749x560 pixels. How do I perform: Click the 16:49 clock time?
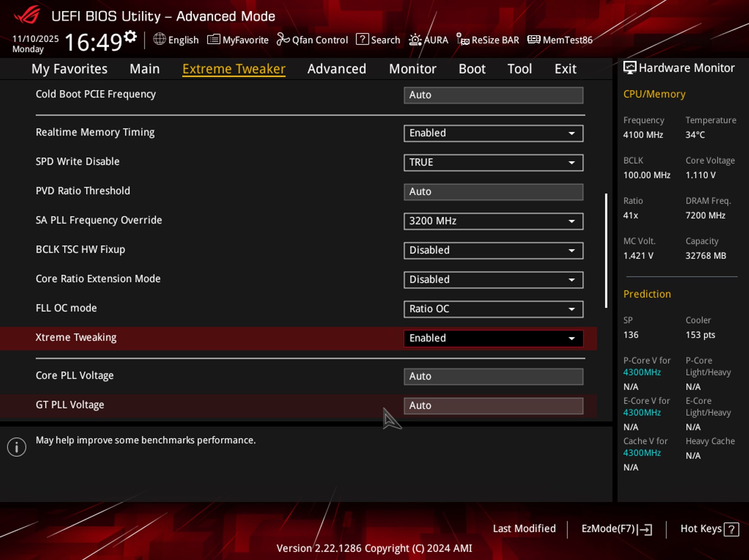point(93,42)
